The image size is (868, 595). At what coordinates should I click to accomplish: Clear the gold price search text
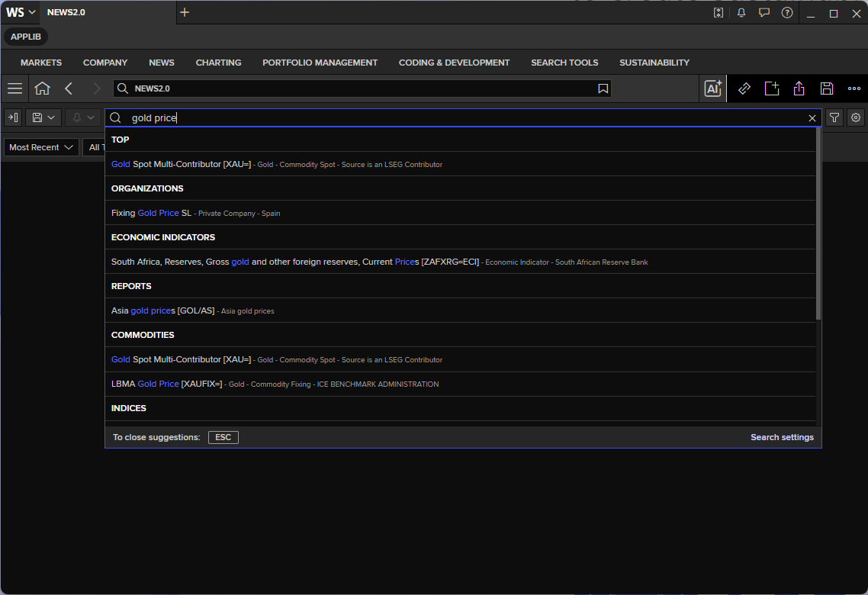812,118
